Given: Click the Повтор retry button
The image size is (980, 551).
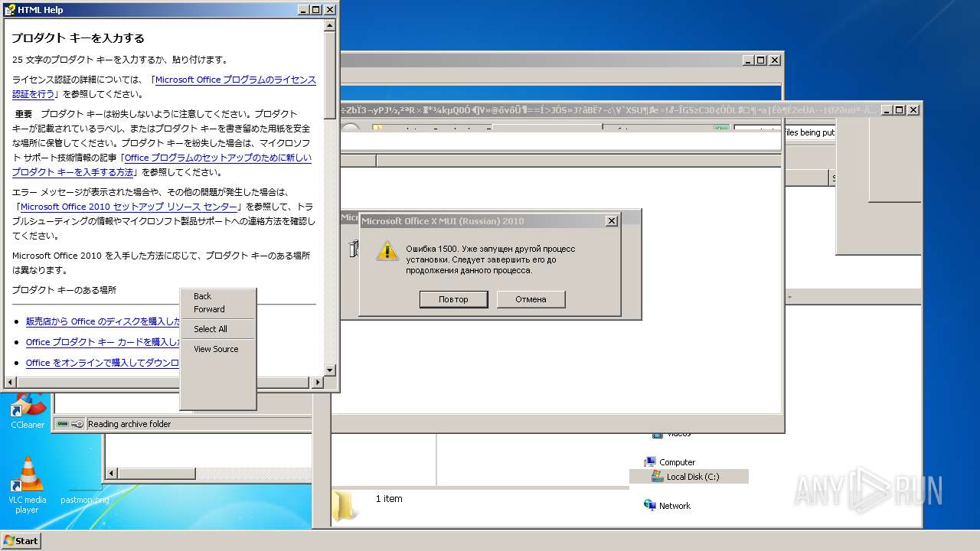Looking at the screenshot, I should point(453,299).
